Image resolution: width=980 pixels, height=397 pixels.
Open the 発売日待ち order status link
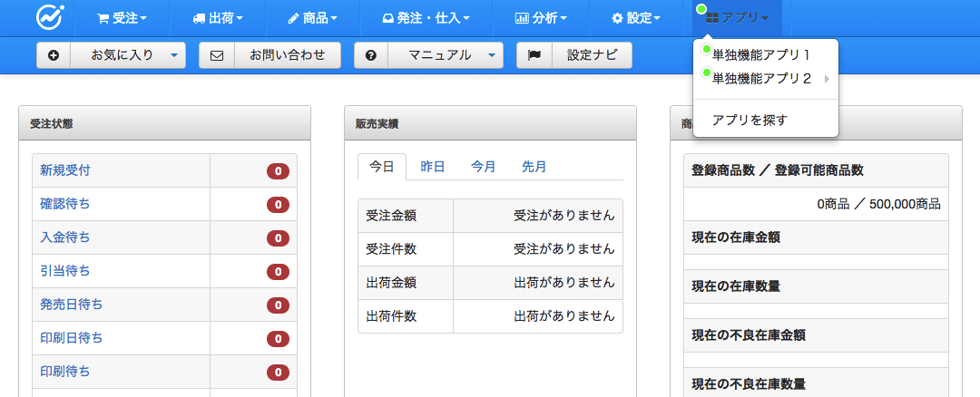(72, 304)
